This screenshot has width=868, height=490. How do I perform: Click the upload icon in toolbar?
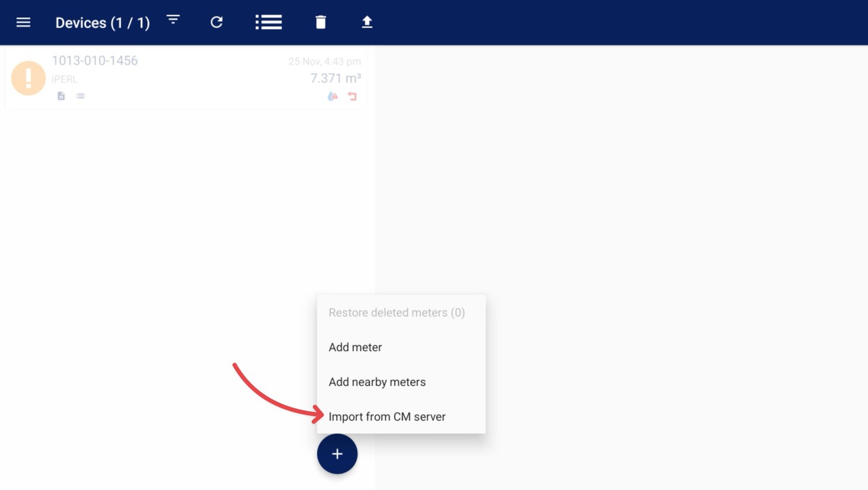pyautogui.click(x=367, y=23)
